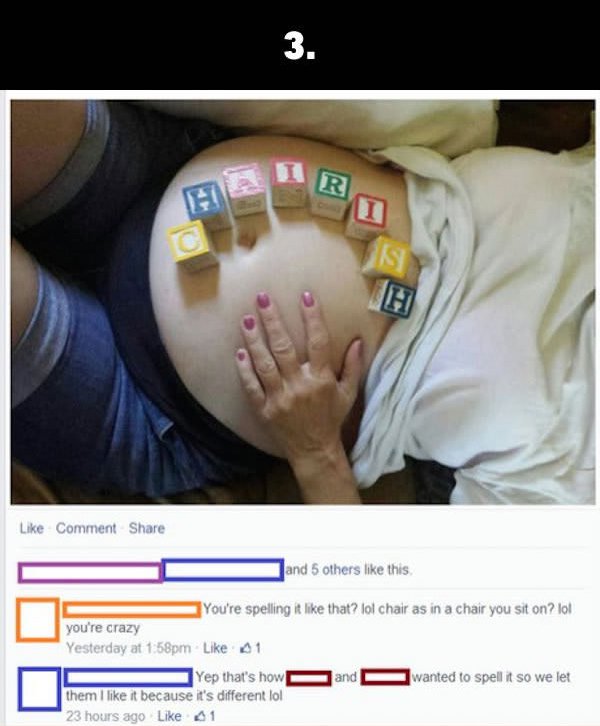Click the blue-outlined name on second comment
The image size is (600, 726).
[x=128, y=677]
